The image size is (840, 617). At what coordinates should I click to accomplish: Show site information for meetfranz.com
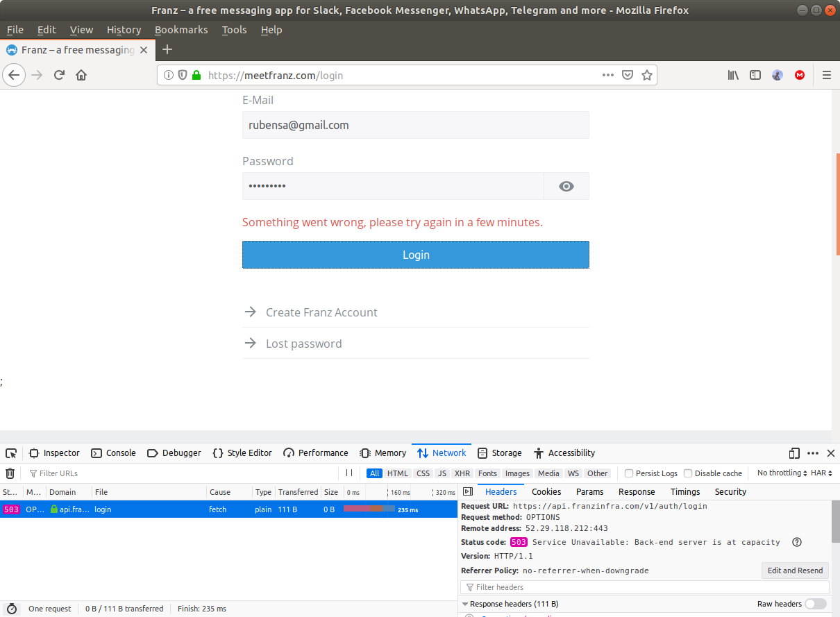coord(169,75)
